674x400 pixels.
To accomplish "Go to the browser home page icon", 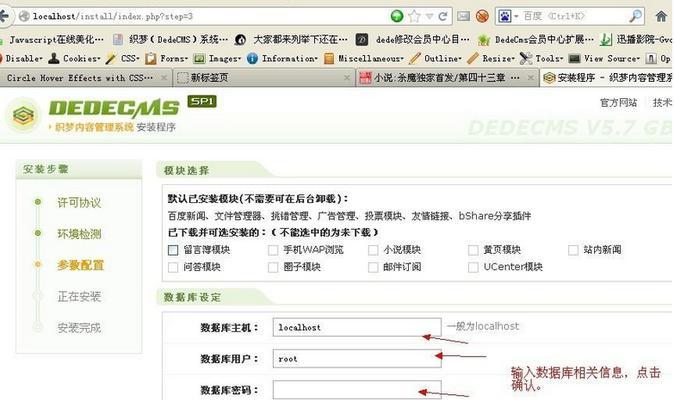I will click(x=661, y=16).
